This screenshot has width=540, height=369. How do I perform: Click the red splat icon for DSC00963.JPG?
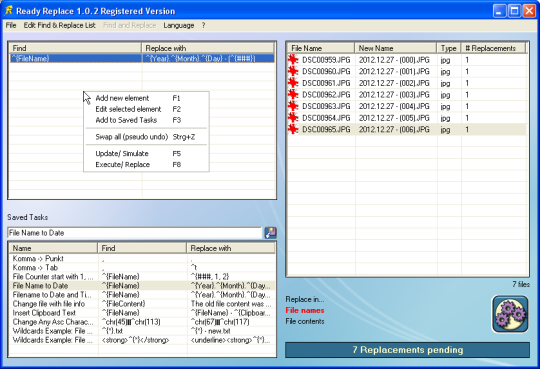(x=293, y=106)
